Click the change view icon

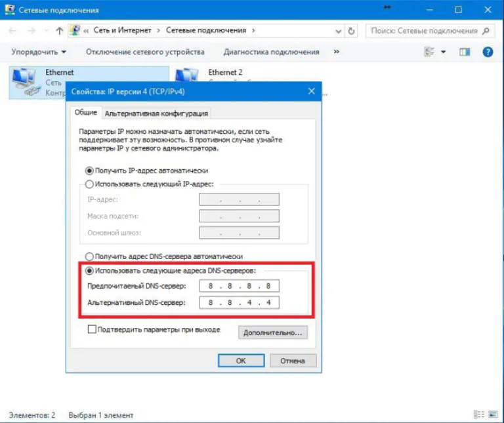pos(429,52)
